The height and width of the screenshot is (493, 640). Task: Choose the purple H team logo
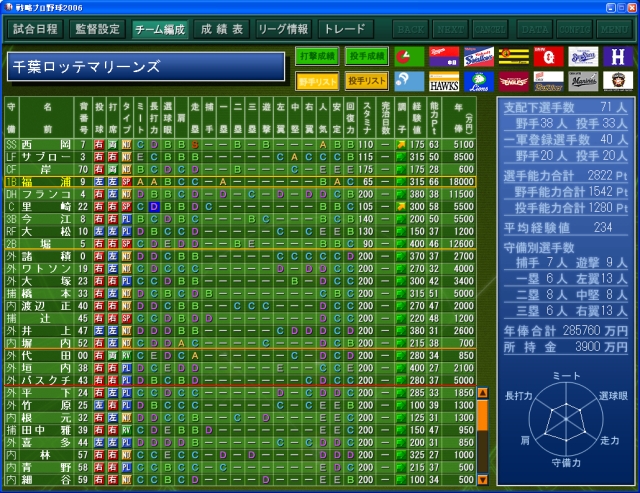618,56
